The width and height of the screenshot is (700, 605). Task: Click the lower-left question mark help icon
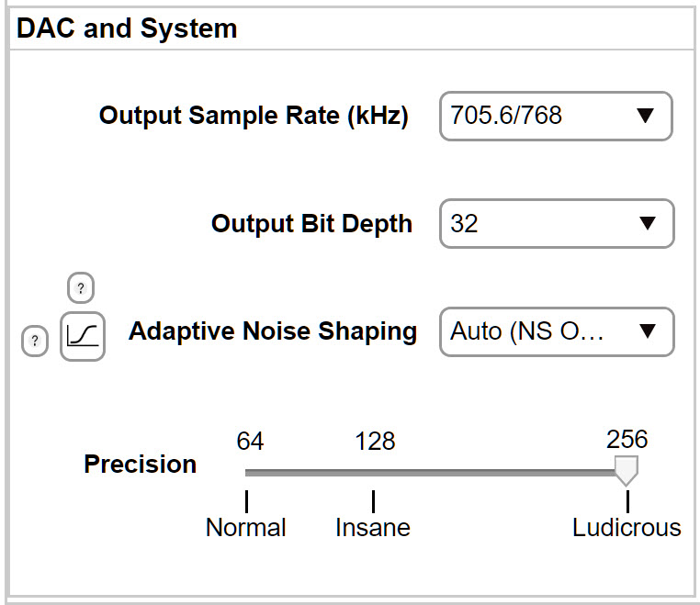click(x=35, y=342)
